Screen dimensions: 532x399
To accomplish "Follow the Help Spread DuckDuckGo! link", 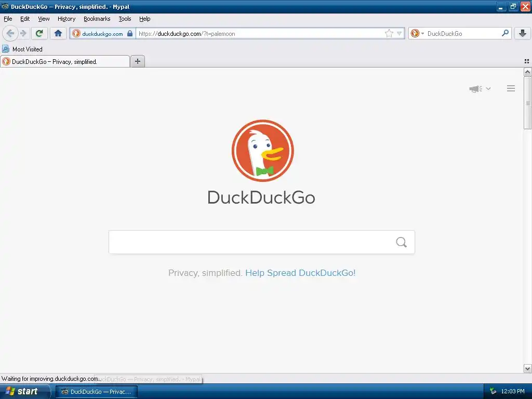I will tap(300, 273).
